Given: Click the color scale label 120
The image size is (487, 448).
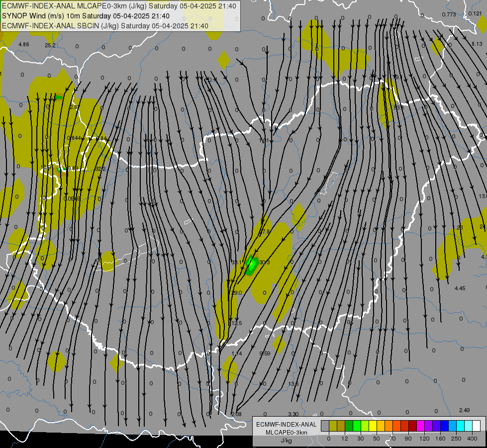Looking at the screenshot, I should tap(424, 439).
